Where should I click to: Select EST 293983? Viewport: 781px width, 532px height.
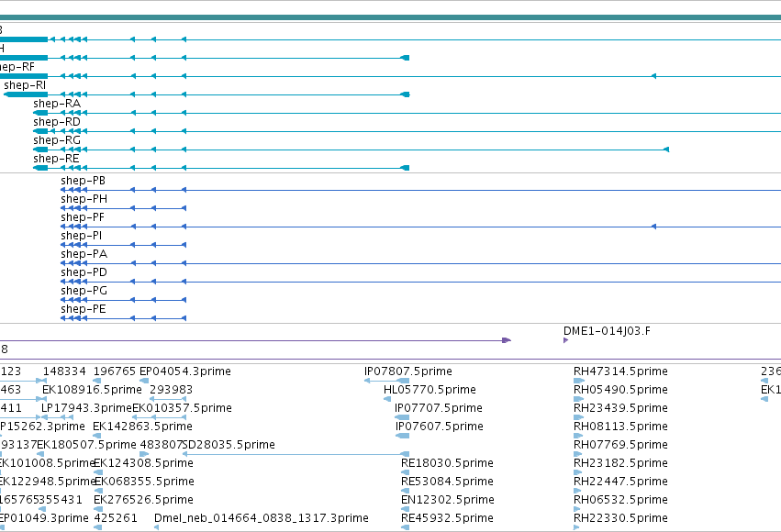click(171, 390)
